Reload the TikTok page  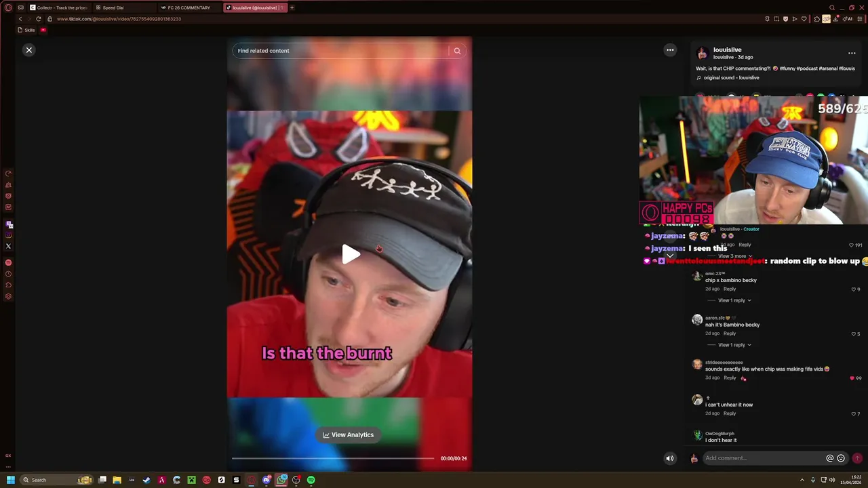[39, 19]
